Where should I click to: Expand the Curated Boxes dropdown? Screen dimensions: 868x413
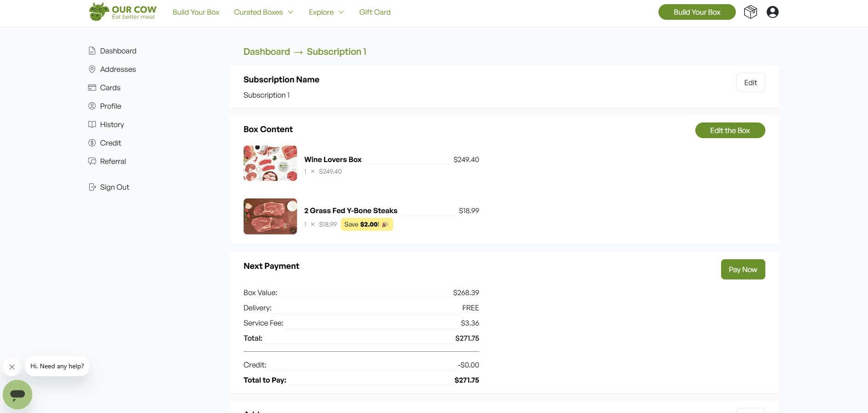click(x=263, y=12)
